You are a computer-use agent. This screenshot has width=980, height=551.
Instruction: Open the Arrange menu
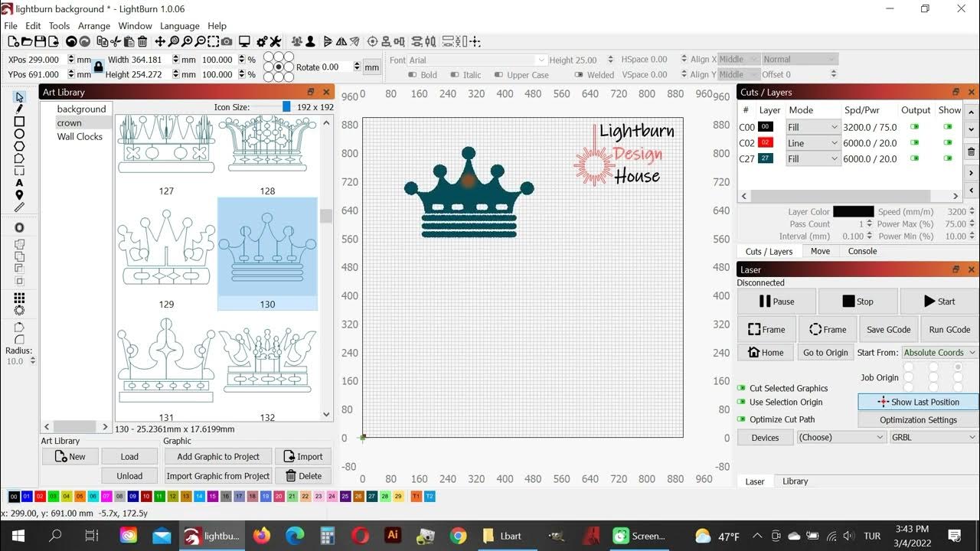[x=94, y=26]
